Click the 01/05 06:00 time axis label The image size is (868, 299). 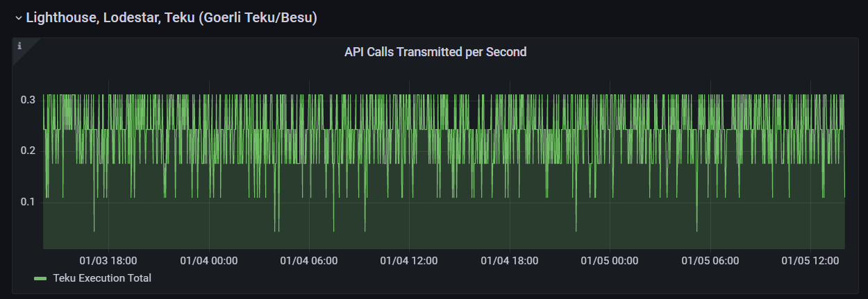[710, 261]
